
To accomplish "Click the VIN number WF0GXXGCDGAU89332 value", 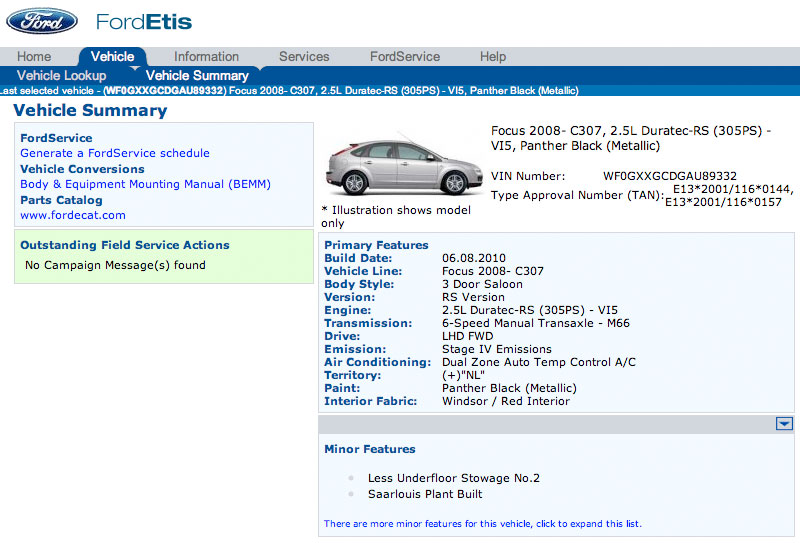I will tap(670, 176).
